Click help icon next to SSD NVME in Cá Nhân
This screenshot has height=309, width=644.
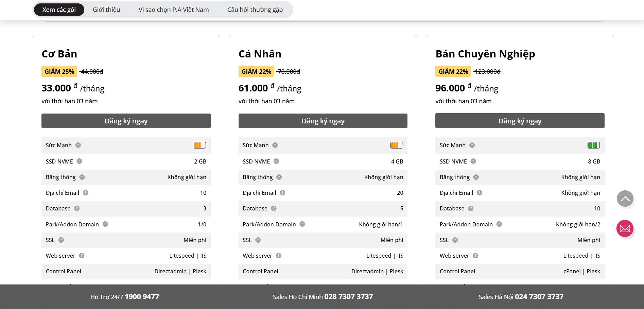pyautogui.click(x=276, y=161)
